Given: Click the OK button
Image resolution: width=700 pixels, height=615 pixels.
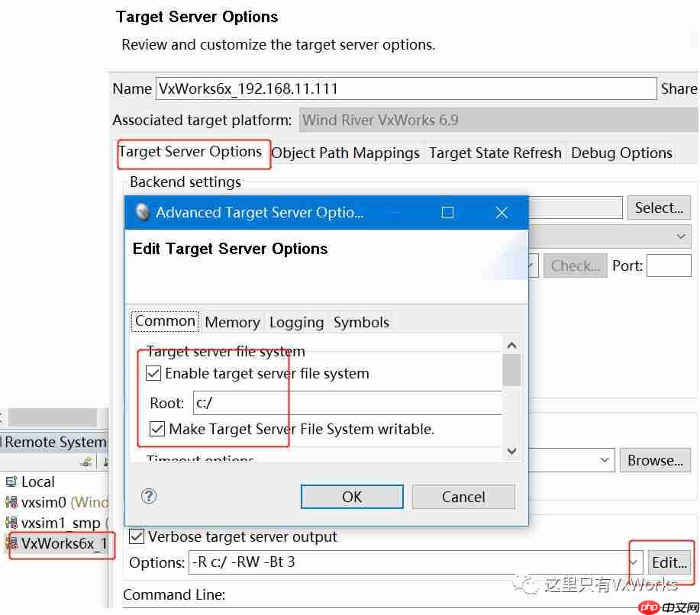Looking at the screenshot, I should point(352,497).
